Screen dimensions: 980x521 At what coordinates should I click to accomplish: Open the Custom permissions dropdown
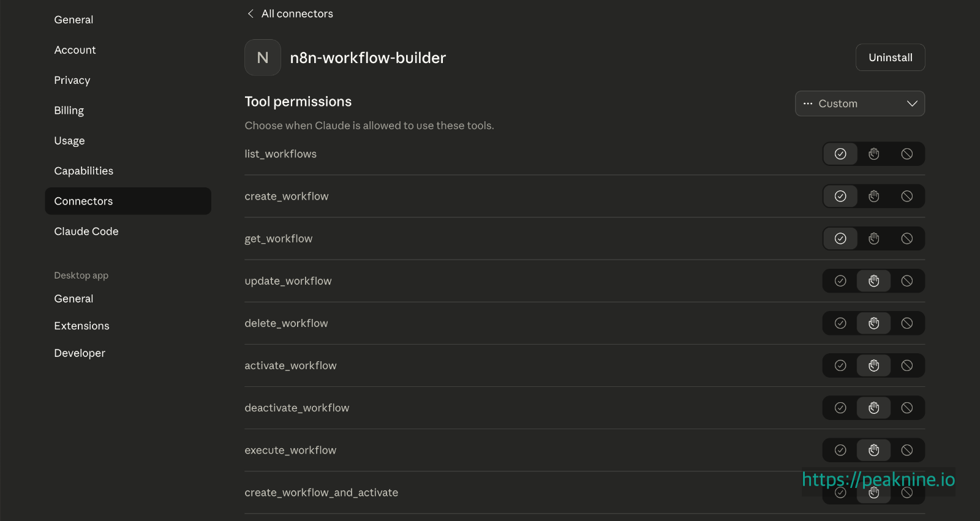pos(859,103)
